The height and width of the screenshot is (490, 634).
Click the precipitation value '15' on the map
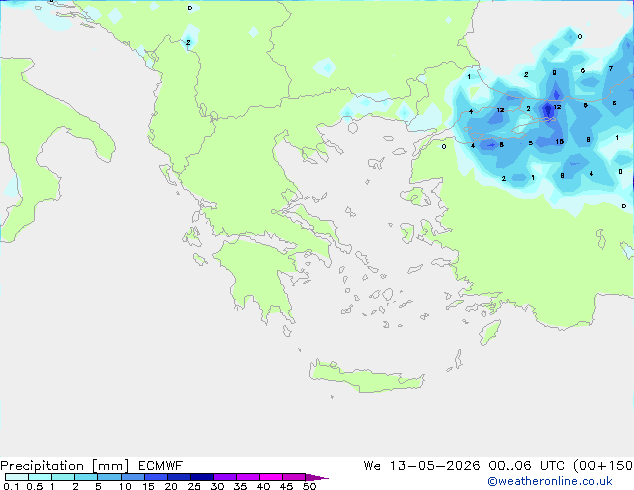coord(560,142)
